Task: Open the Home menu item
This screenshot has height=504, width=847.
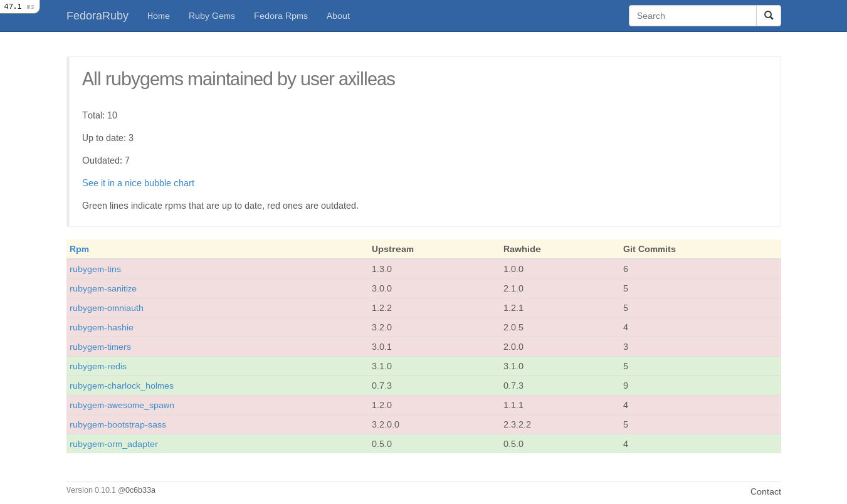Action: point(158,16)
